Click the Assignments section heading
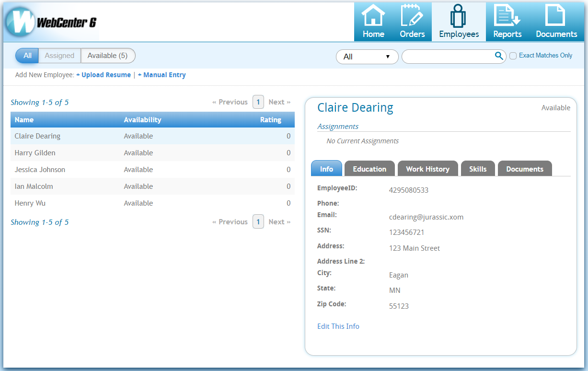Viewport: 588px width, 371px height. coord(338,127)
